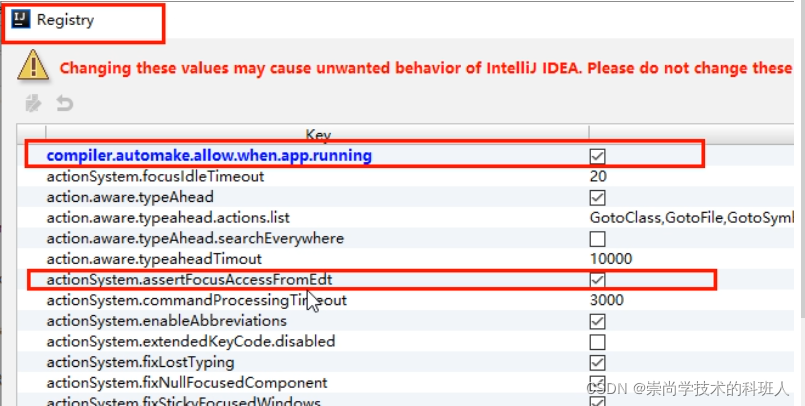The width and height of the screenshot is (805, 406).
Task: Click the IntelliJ IDEA logo in title bar
Action: (21, 20)
